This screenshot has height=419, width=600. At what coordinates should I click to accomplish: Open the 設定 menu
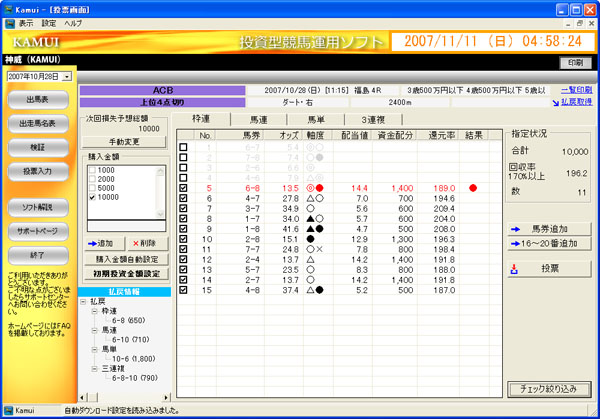49,22
